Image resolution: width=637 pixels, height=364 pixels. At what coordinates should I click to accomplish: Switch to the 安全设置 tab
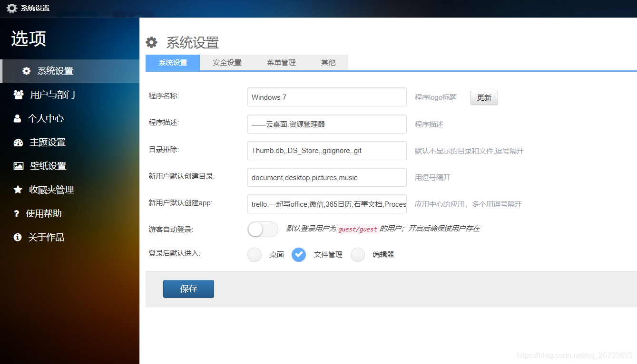click(x=226, y=62)
